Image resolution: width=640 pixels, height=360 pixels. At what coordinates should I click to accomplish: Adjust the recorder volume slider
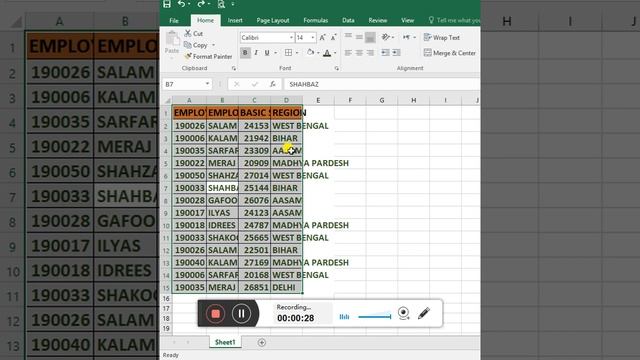(374, 316)
